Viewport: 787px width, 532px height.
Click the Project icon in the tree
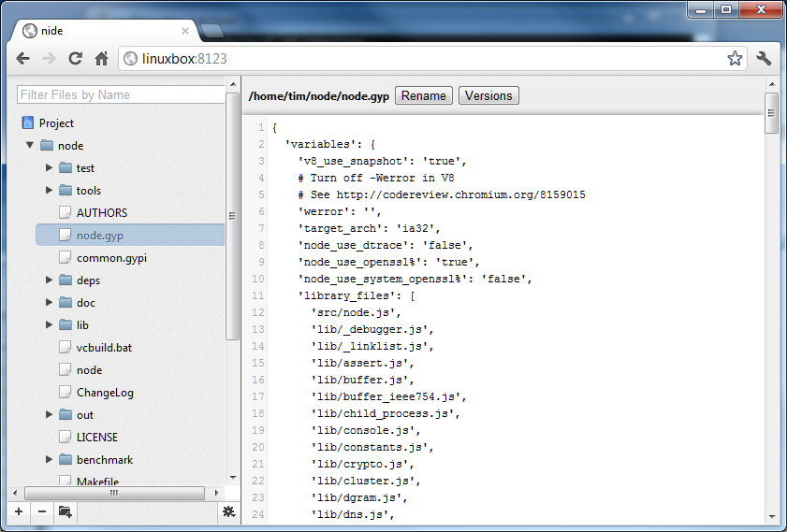(28, 122)
